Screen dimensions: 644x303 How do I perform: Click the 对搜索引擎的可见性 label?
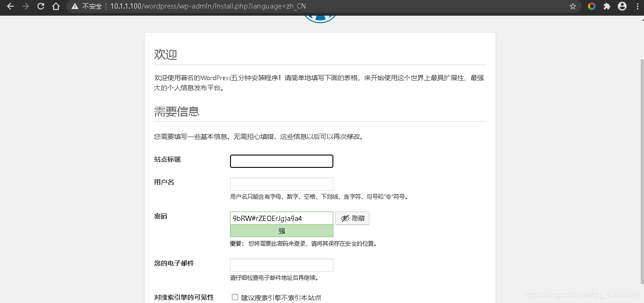(184, 297)
